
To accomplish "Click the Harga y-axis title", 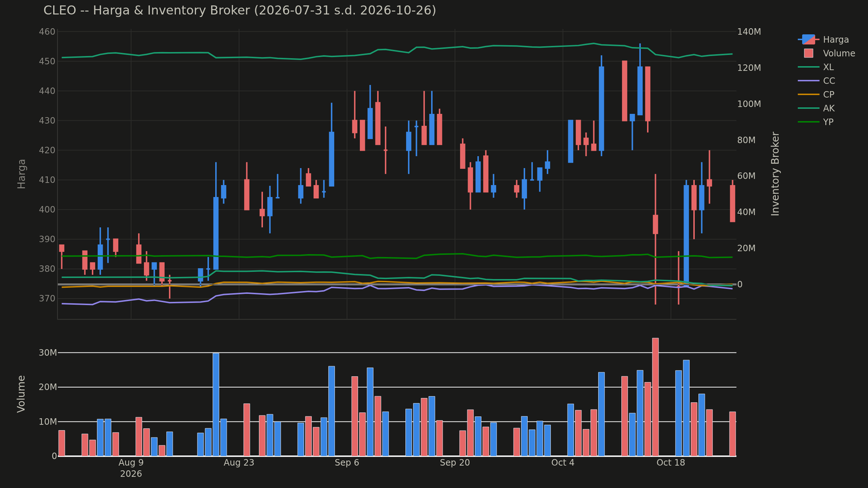I will [x=22, y=174].
